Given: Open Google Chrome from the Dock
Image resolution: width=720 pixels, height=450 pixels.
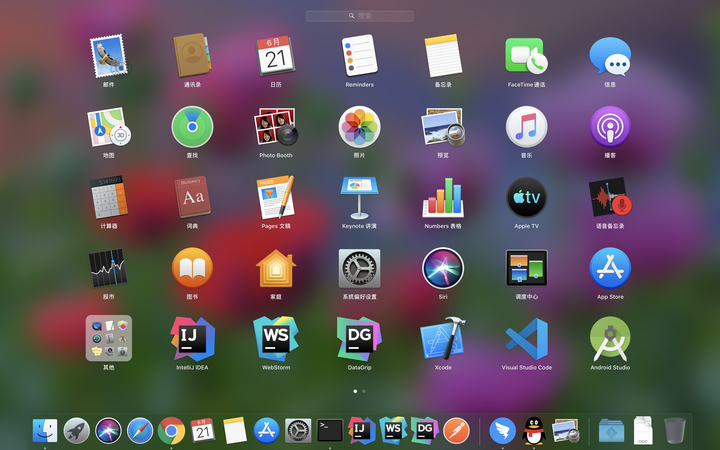Looking at the screenshot, I should coord(171,431).
